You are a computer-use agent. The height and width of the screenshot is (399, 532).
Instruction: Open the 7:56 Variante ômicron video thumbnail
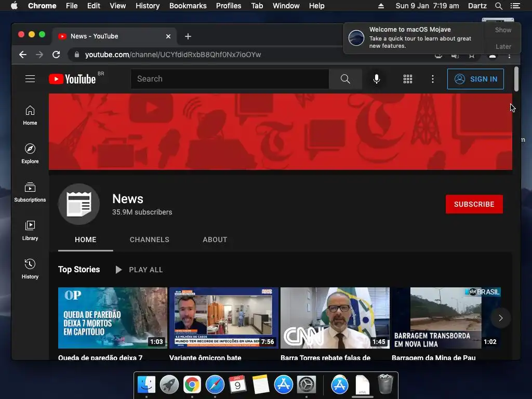(x=223, y=318)
